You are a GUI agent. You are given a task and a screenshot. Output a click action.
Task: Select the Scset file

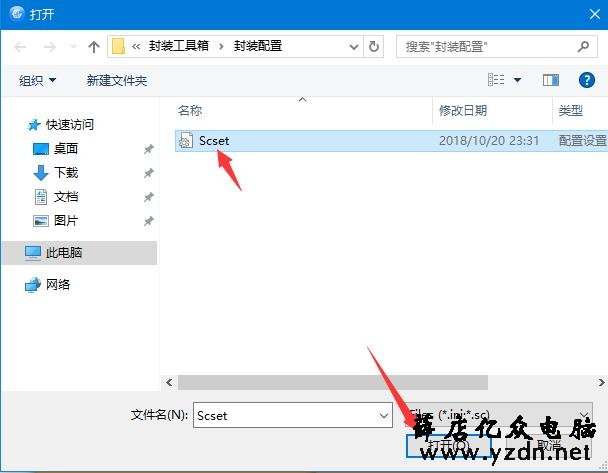(x=391, y=141)
